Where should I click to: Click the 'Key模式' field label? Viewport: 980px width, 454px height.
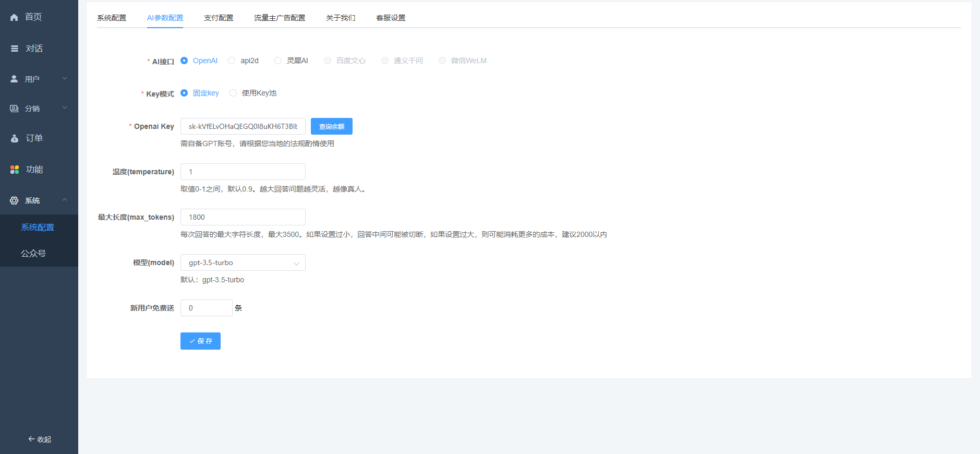pyautogui.click(x=160, y=94)
